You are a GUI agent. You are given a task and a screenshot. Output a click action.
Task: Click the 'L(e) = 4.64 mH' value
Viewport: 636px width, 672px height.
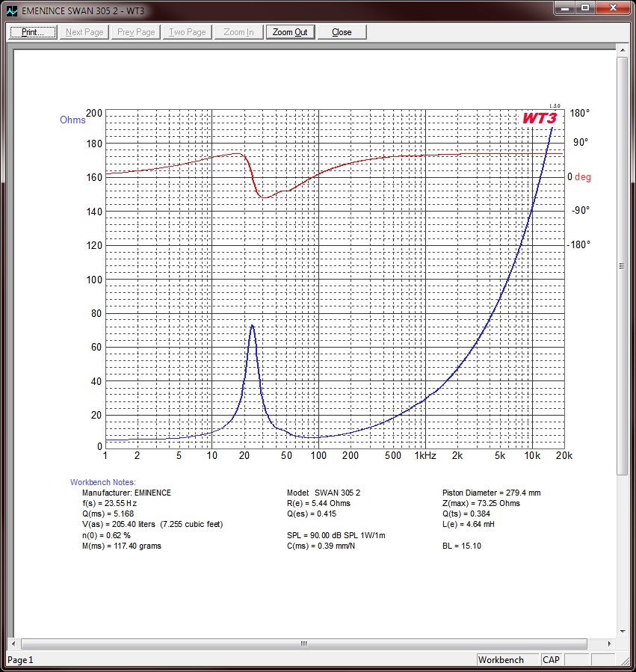[469, 524]
